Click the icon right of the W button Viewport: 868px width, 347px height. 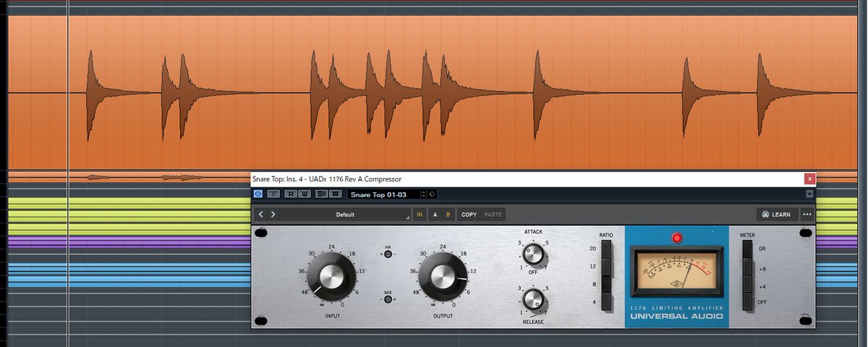(322, 194)
